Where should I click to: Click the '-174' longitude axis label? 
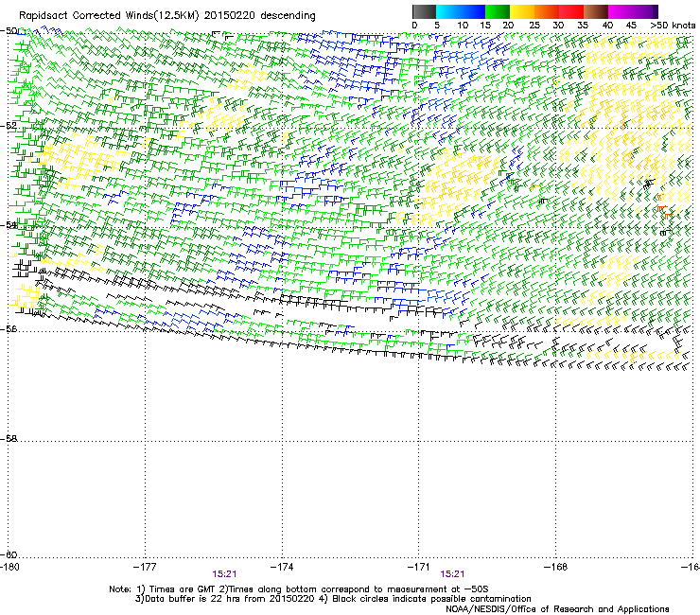(282, 567)
